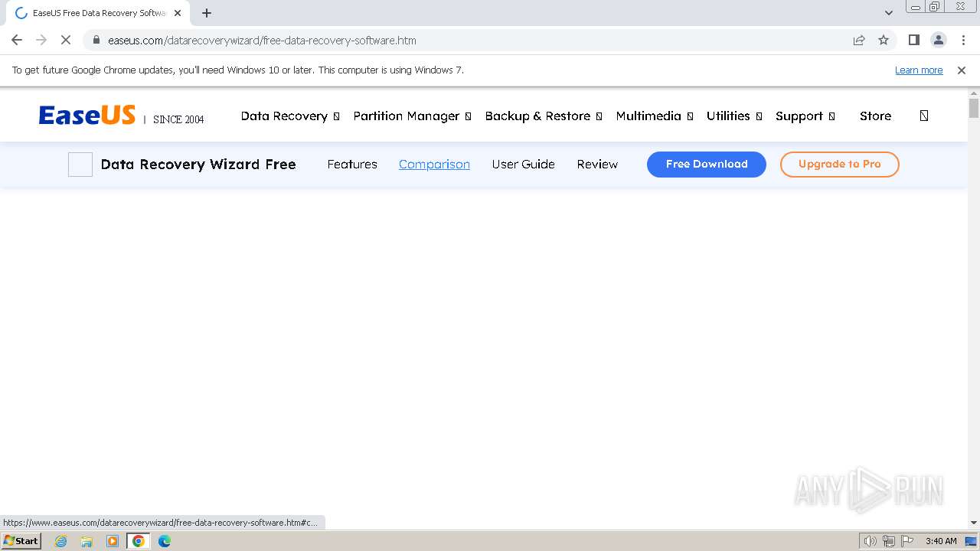The width and height of the screenshot is (980, 551).
Task: Open the Review section
Action: pyautogui.click(x=597, y=165)
